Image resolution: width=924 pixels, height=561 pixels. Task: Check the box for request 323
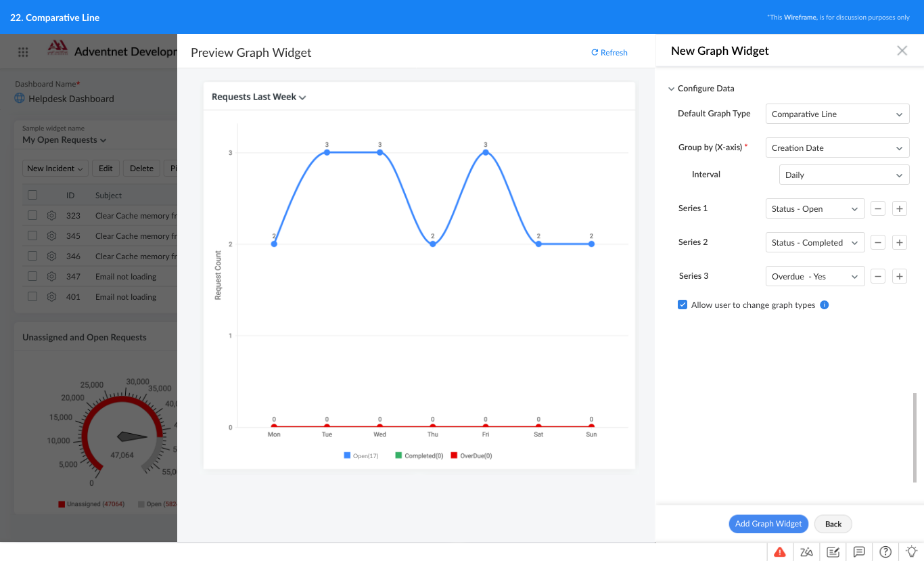(32, 215)
